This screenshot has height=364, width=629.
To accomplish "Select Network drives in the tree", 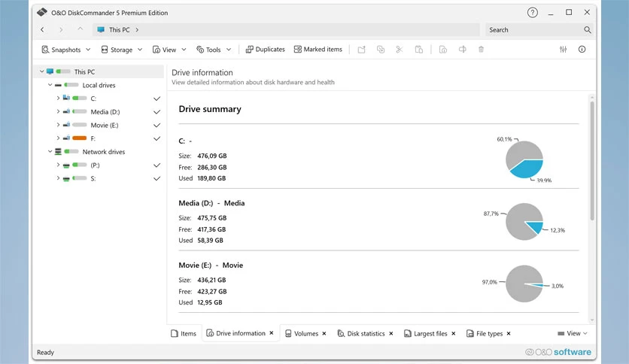I will pos(104,151).
